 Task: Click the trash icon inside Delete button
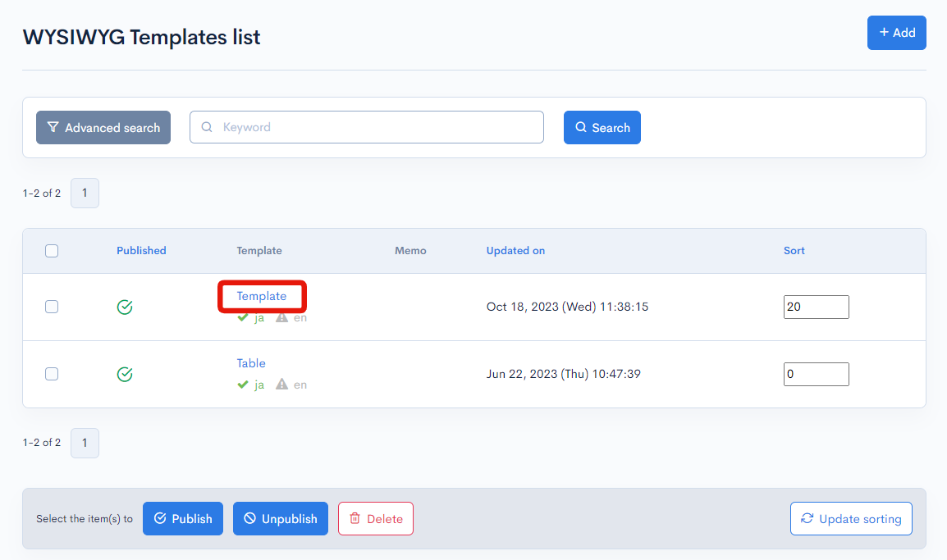(356, 518)
